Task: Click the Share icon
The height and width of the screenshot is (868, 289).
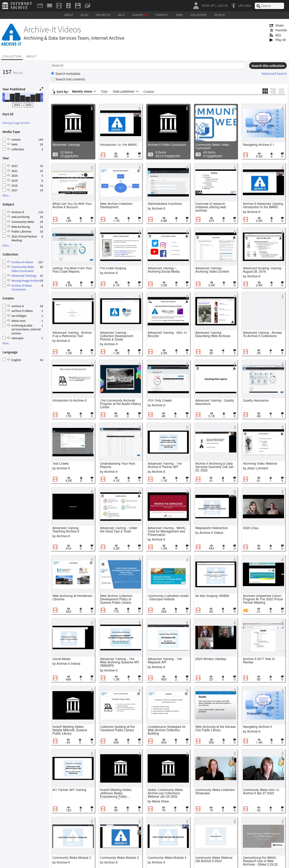Action: tap(271, 26)
